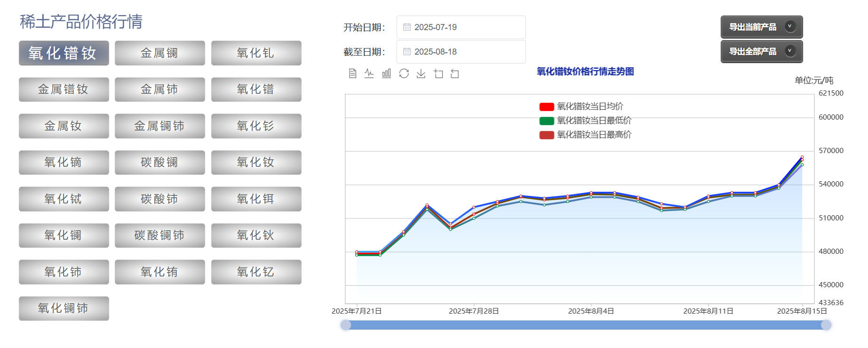Select the 氧化钆 product tab
The image size is (868, 348).
pos(256,53)
